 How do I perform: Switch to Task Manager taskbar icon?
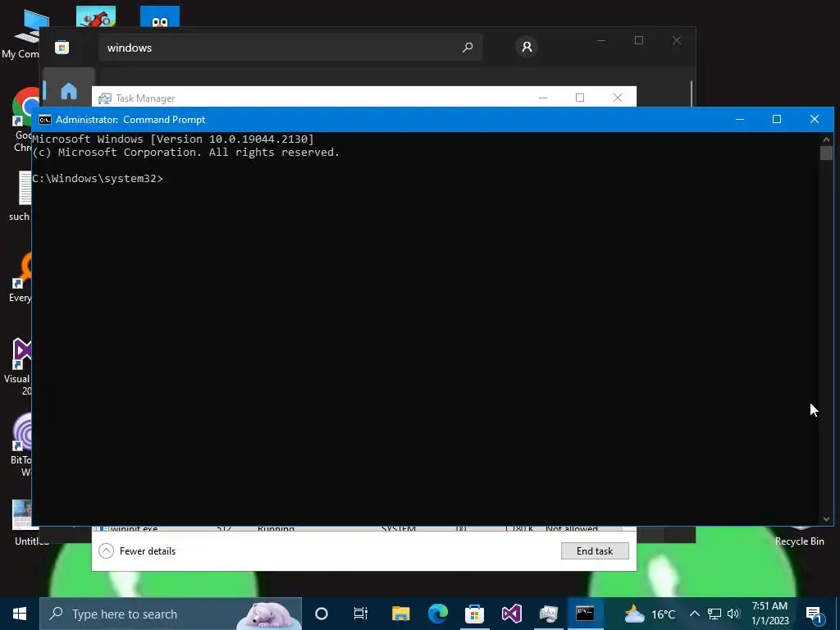(549, 614)
